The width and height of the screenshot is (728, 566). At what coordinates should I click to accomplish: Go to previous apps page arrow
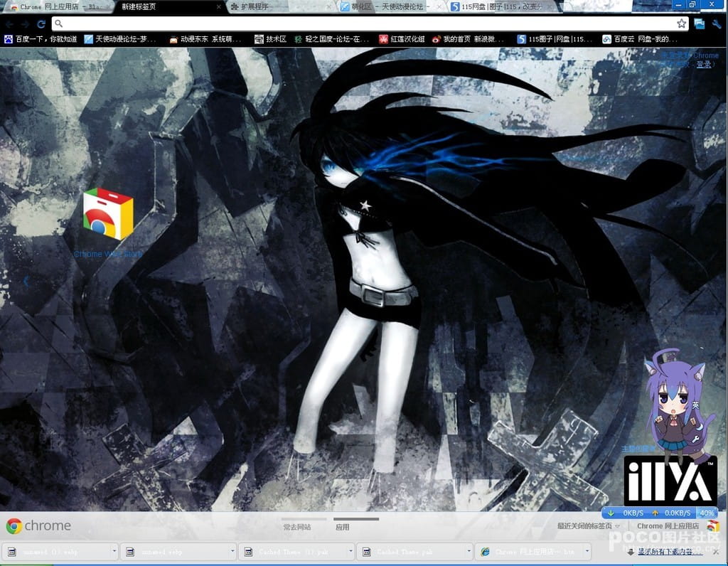click(26, 280)
